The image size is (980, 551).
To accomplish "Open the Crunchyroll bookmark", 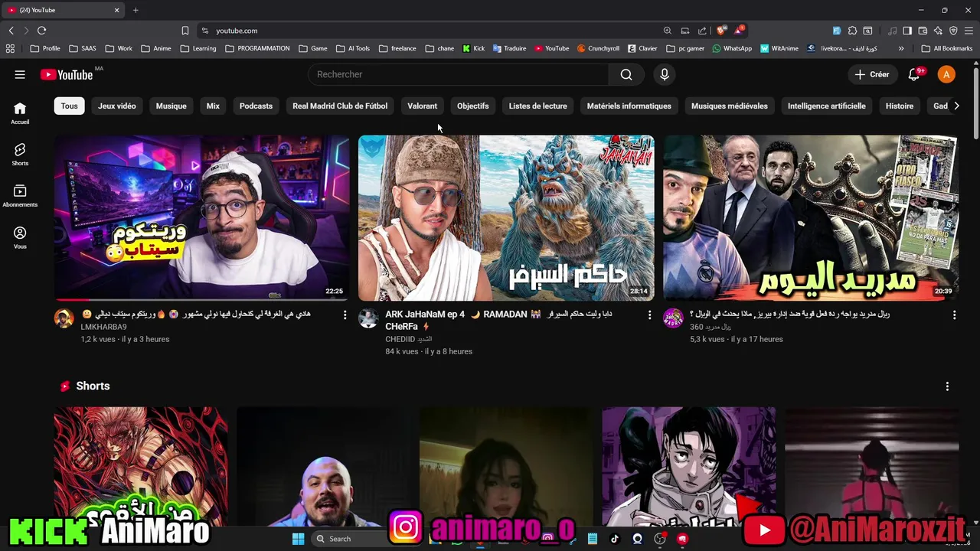I will click(598, 48).
